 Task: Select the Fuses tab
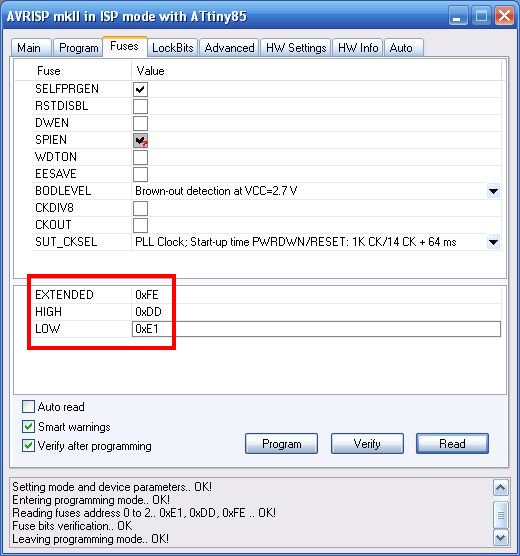tap(125, 46)
